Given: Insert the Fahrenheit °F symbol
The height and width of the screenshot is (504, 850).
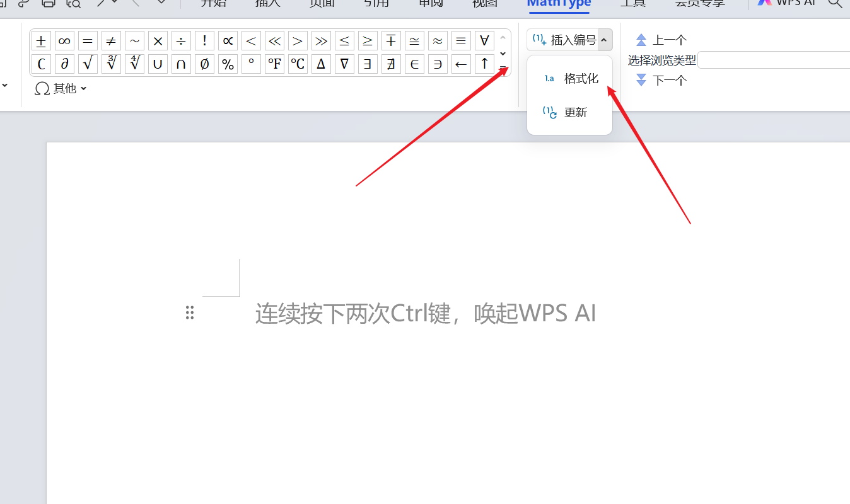Looking at the screenshot, I should [274, 64].
